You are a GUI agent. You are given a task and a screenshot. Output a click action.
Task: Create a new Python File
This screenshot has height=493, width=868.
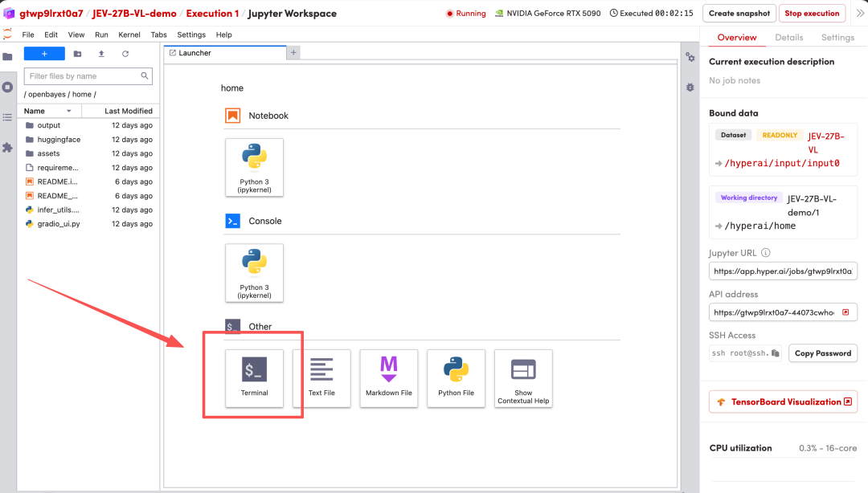(x=457, y=378)
